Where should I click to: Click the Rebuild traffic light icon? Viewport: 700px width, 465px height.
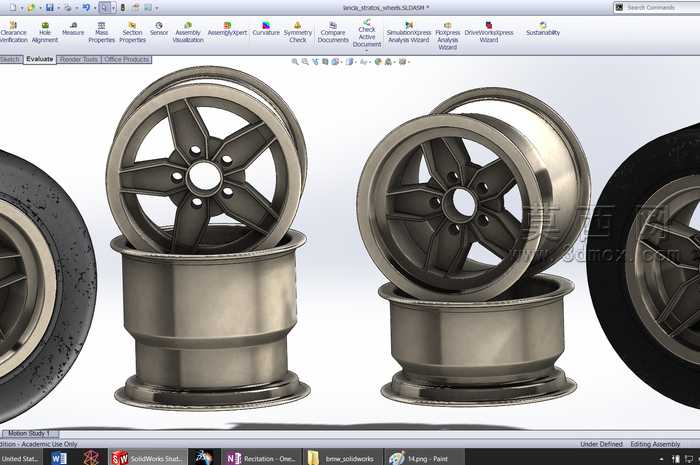click(123, 8)
